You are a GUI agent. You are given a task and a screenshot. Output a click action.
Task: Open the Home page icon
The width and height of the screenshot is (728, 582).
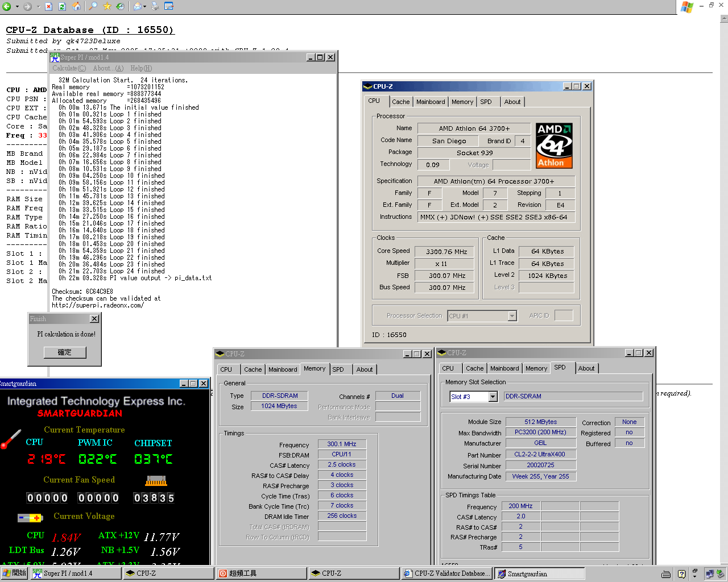76,6
